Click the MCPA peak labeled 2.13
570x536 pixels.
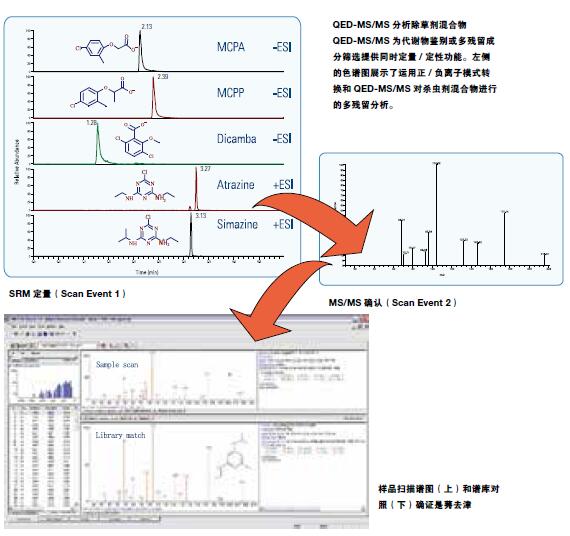point(141,51)
